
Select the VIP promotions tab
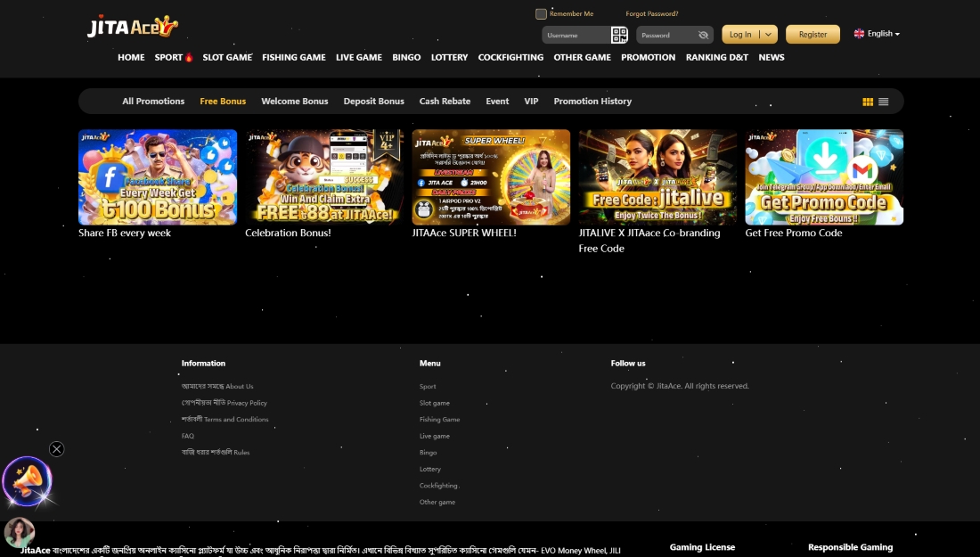531,102
